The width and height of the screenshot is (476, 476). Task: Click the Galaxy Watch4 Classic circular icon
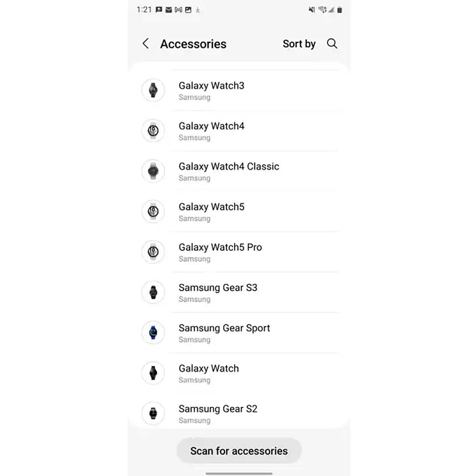coord(153,171)
